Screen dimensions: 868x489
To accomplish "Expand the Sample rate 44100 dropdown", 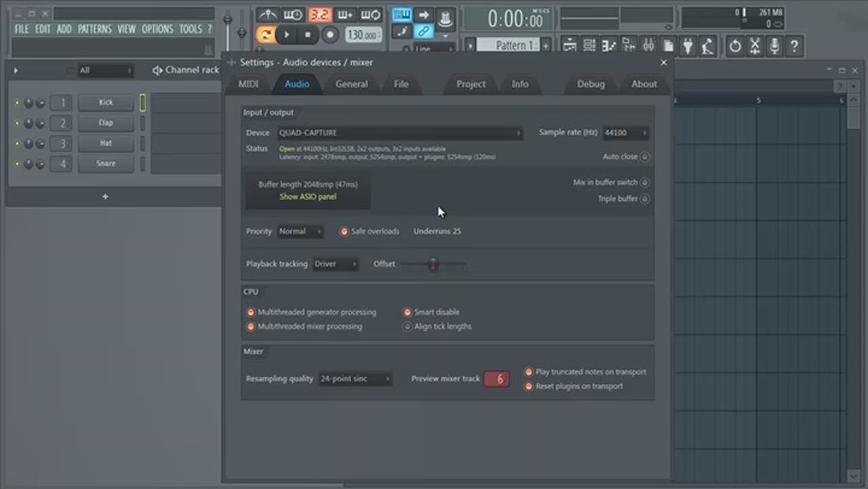I will click(x=625, y=133).
